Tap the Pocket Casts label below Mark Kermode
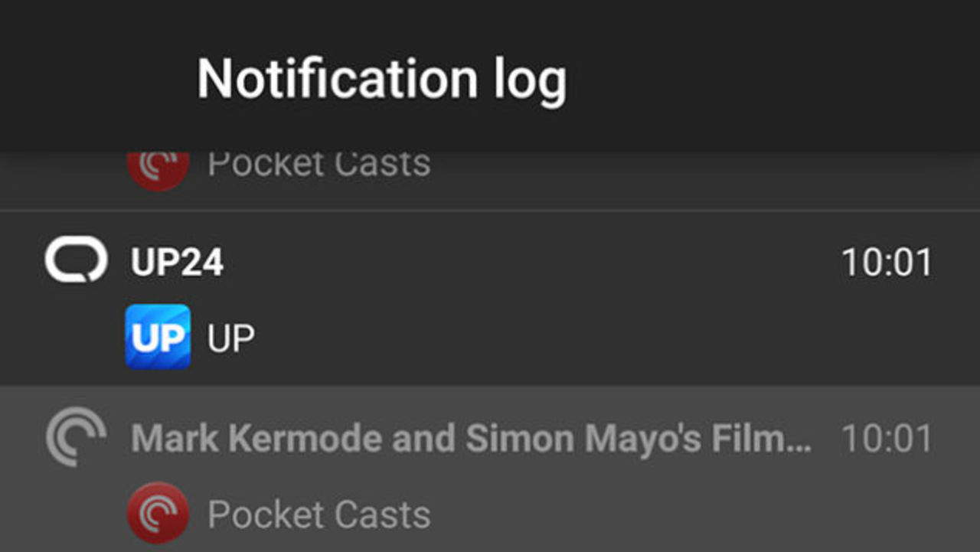The width and height of the screenshot is (980, 552). click(x=318, y=514)
